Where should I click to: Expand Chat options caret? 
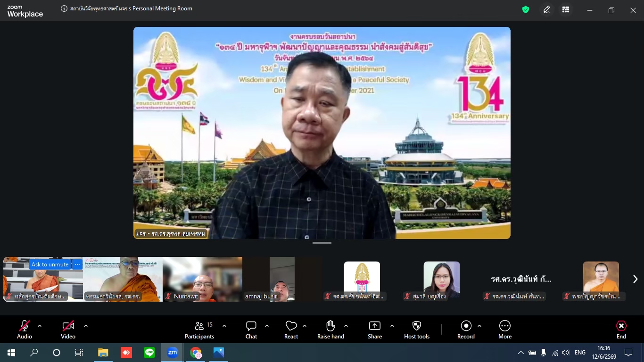pos(267,326)
